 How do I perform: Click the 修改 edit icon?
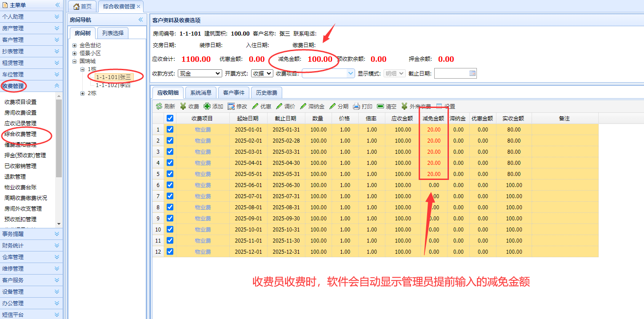click(x=231, y=107)
